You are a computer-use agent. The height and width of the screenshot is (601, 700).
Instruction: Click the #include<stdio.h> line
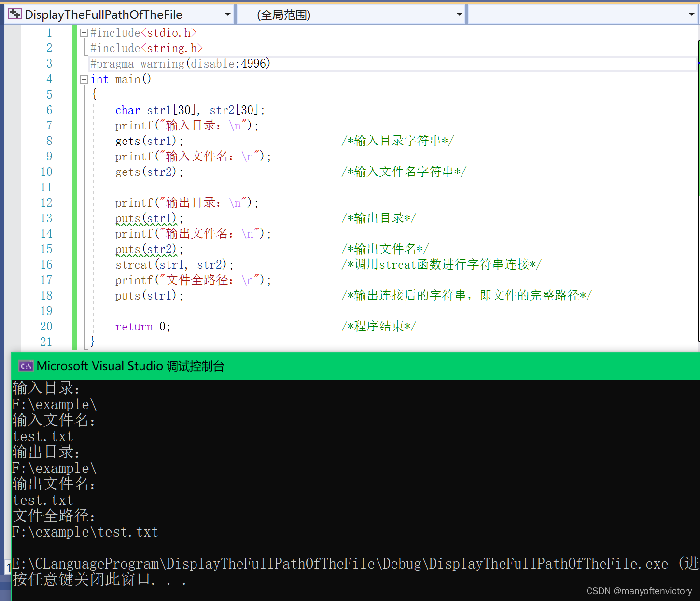tap(143, 33)
